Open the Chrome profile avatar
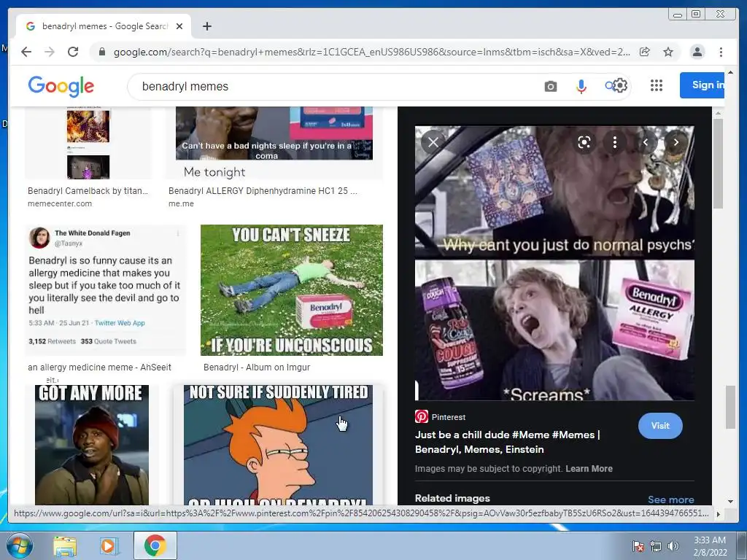Screen dimensions: 747x560 (x=697, y=52)
